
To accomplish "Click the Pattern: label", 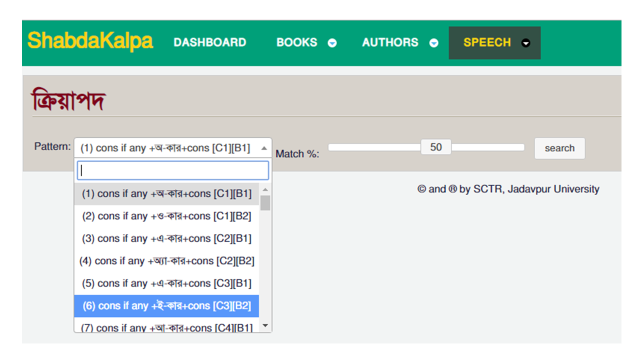I will tap(52, 147).
